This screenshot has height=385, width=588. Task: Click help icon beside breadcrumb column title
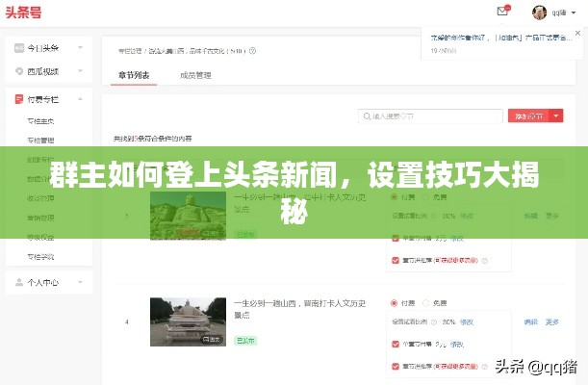tap(252, 51)
